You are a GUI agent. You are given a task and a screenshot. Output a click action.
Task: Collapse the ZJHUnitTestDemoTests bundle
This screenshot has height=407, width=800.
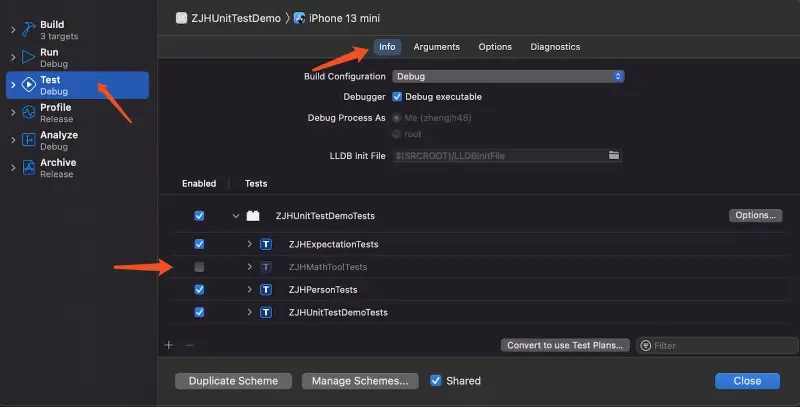(236, 216)
